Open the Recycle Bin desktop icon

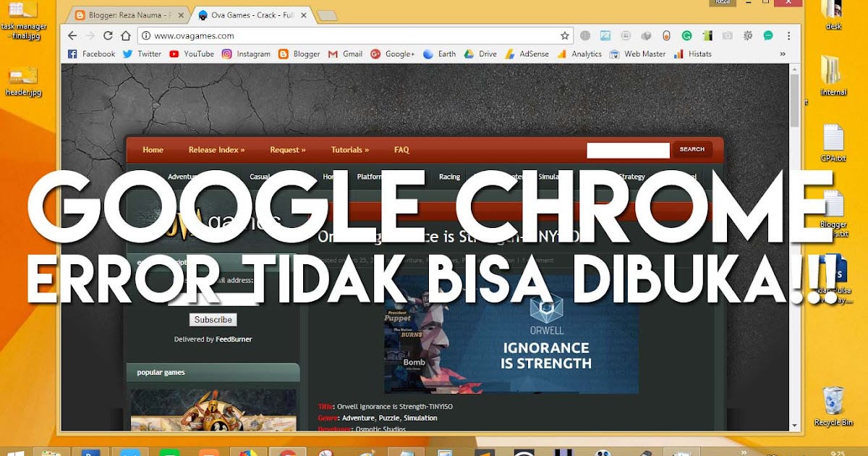coord(833,406)
